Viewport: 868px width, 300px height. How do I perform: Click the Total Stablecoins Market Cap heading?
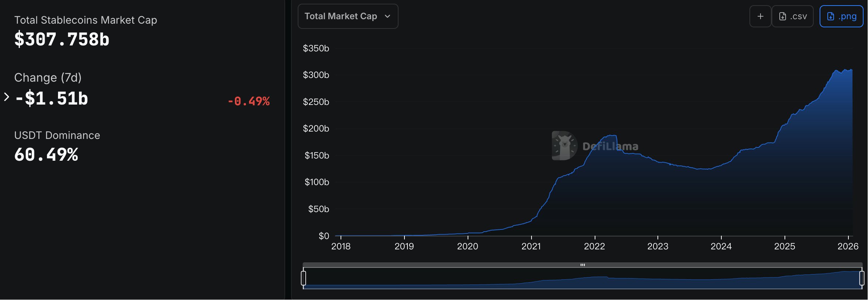click(x=86, y=20)
